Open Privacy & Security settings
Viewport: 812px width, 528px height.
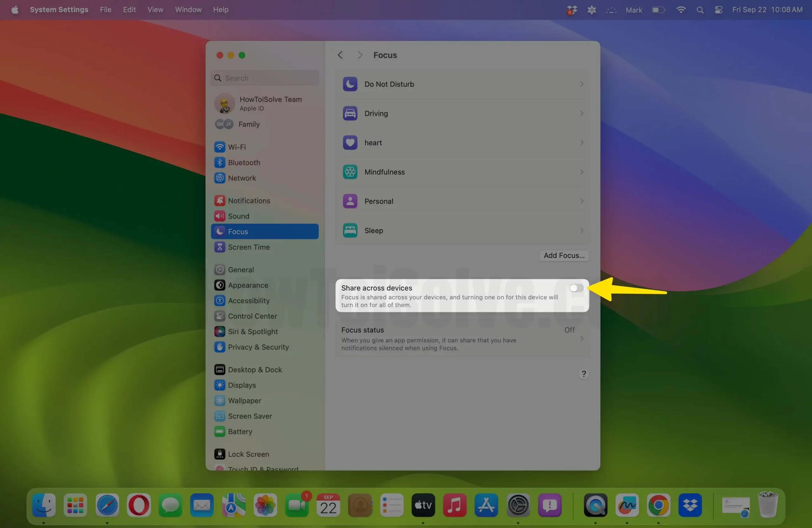tap(265, 347)
